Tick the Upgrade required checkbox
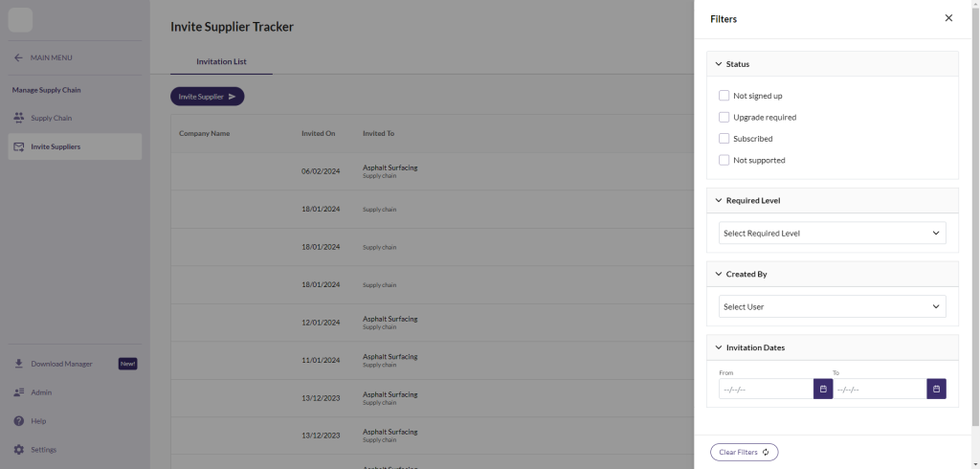980x469 pixels. point(724,117)
